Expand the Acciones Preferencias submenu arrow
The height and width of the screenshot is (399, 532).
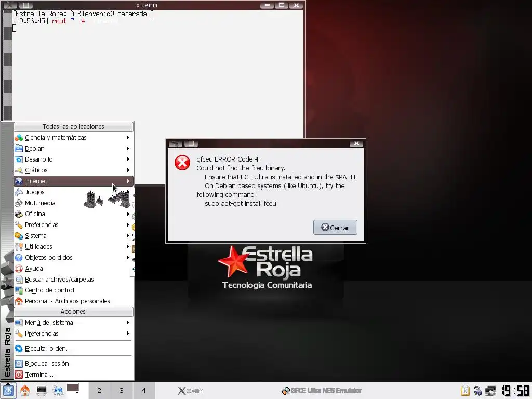pyautogui.click(x=128, y=333)
